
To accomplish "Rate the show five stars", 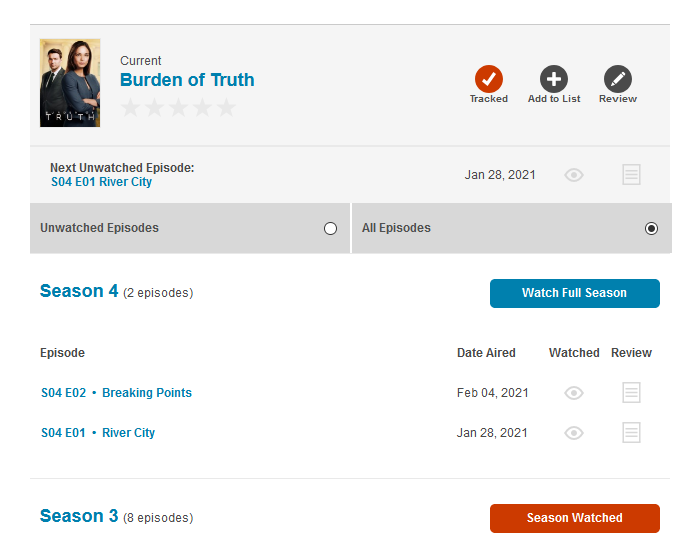I will click(227, 108).
